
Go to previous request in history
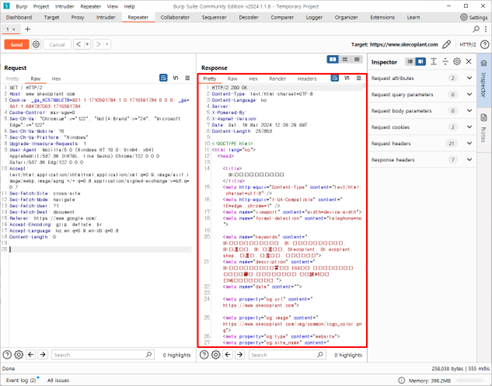[78, 44]
